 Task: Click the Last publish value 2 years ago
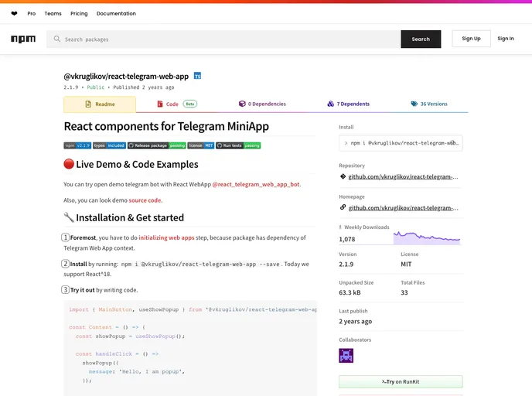[355, 321]
